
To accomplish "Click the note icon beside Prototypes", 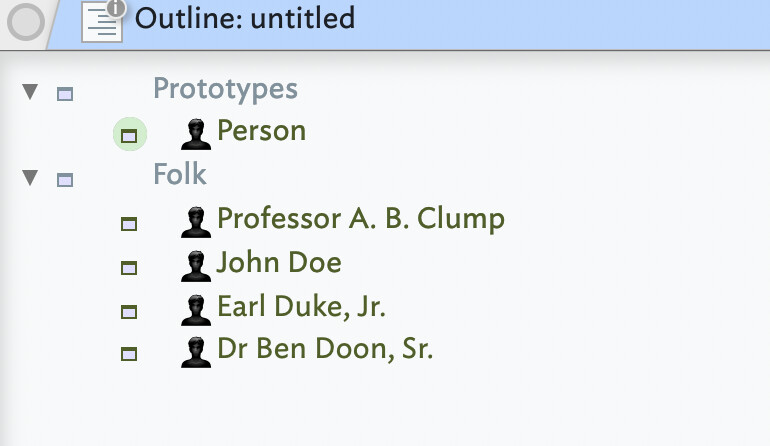I will (65, 94).
